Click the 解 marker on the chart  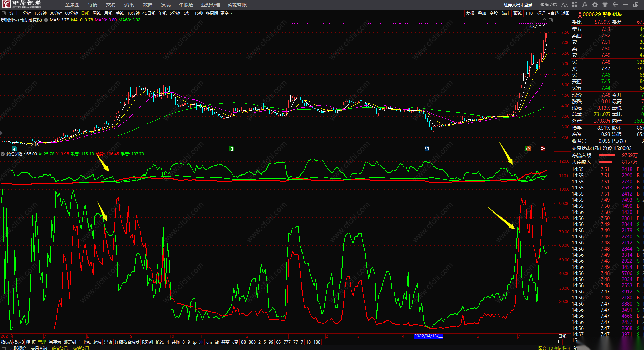tap(14, 149)
